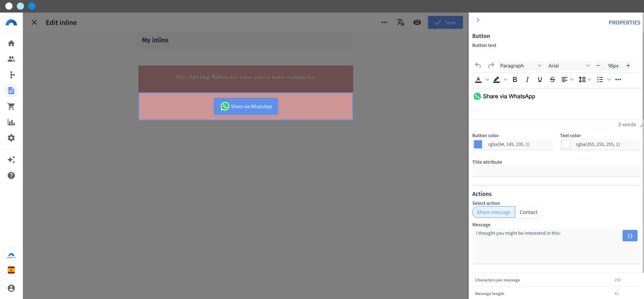This screenshot has width=644, height=299.
Task: Click the text alignment icon
Action: [x=565, y=79]
